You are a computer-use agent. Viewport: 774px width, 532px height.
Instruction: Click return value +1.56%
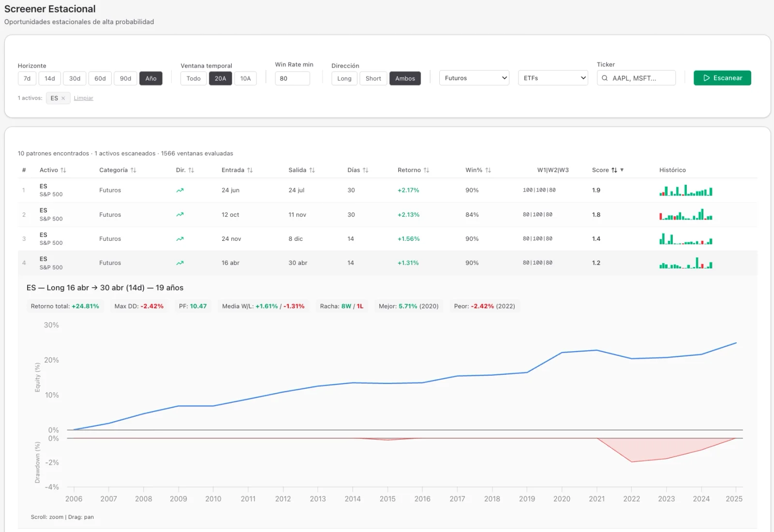(x=409, y=239)
